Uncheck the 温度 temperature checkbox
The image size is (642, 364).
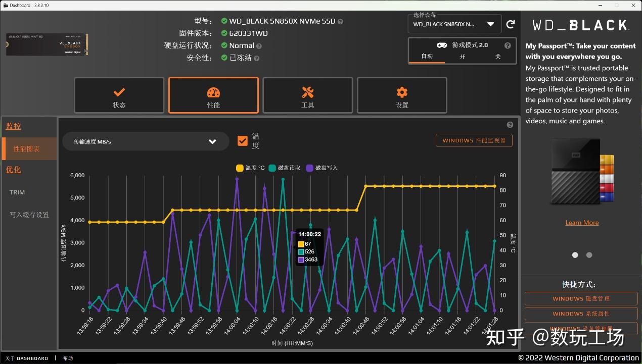coord(243,141)
